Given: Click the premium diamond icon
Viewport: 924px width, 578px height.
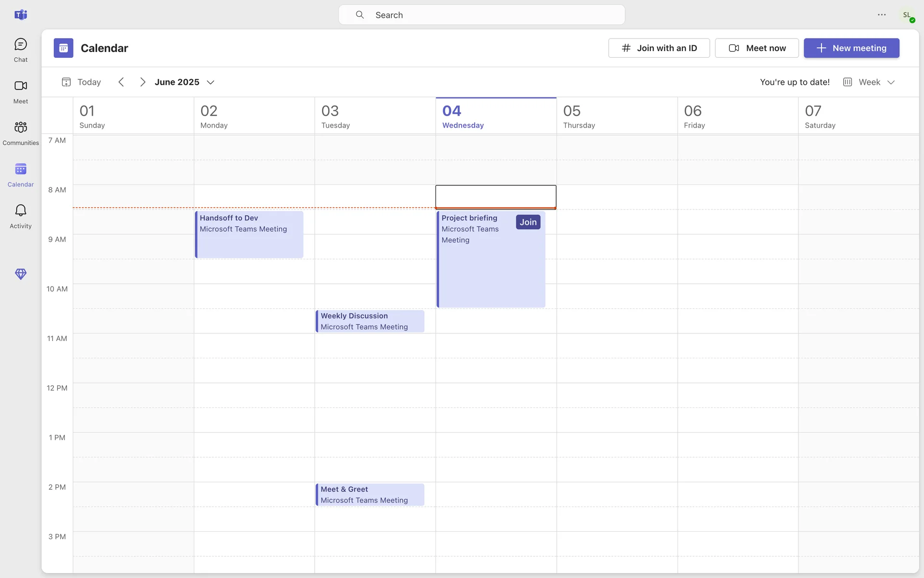Looking at the screenshot, I should point(20,274).
